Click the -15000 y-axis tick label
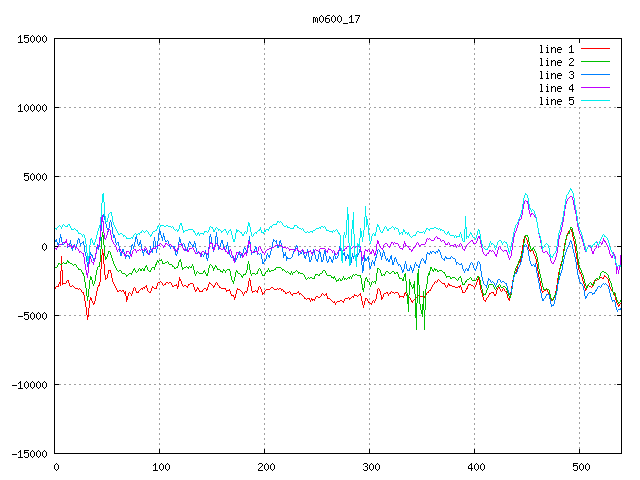The width and height of the screenshot is (640, 480). [x=29, y=453]
